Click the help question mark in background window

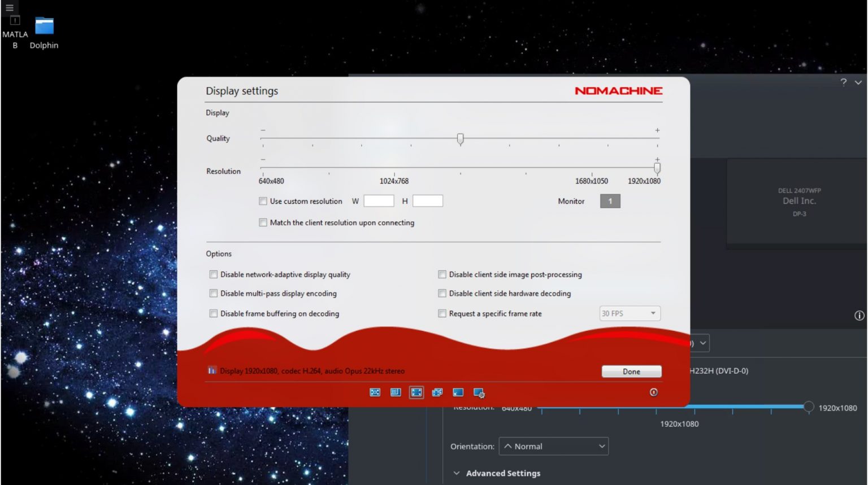(x=844, y=82)
